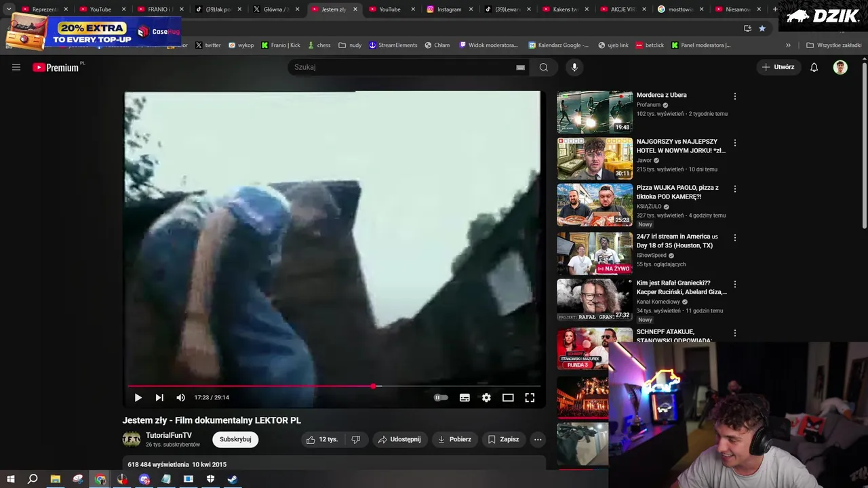The image size is (868, 488).
Task: Open IShowSpeed live stream thumbnail
Action: [x=595, y=253]
